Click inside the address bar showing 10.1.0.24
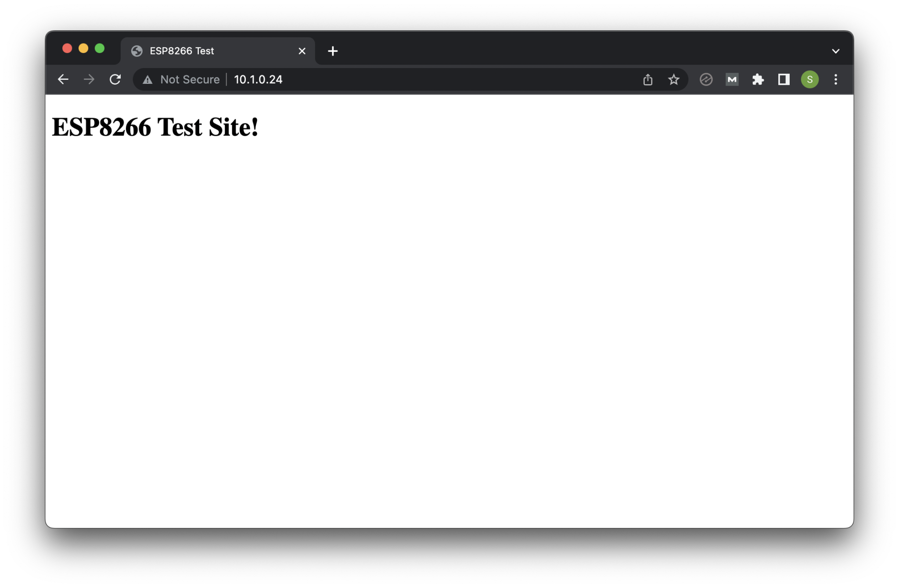This screenshot has height=588, width=899. pos(258,79)
